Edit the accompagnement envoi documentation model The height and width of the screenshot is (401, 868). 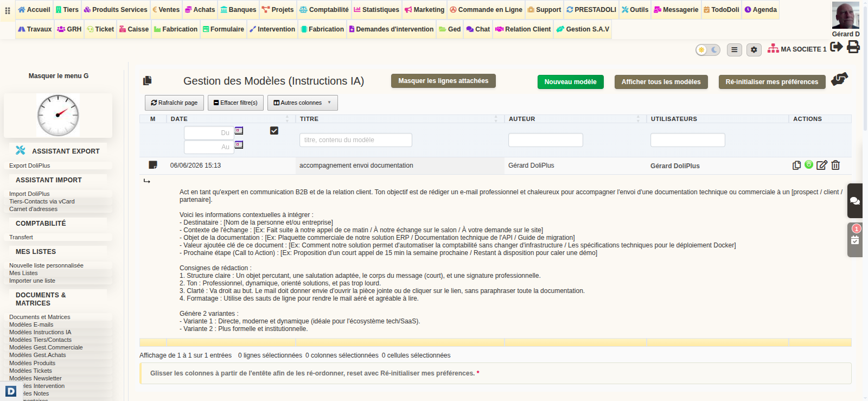pos(822,165)
